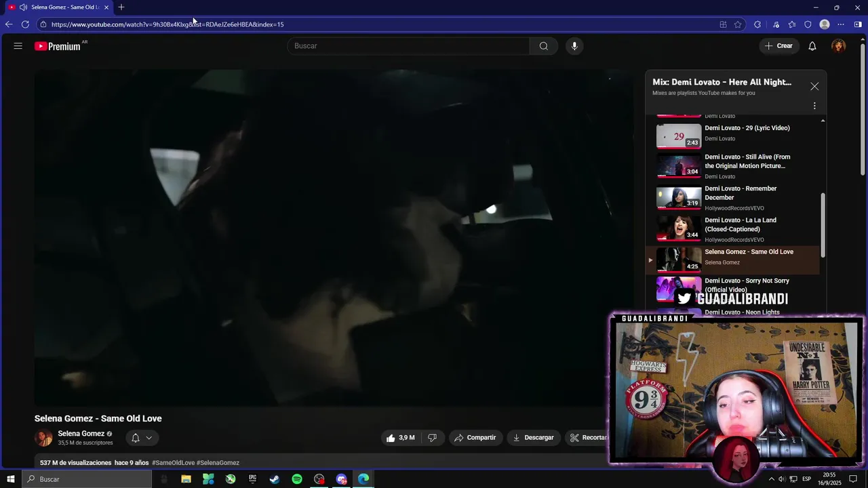Select the Selena Gomez - Same Old Love tab
The height and width of the screenshot is (488, 868).
coord(59,7)
